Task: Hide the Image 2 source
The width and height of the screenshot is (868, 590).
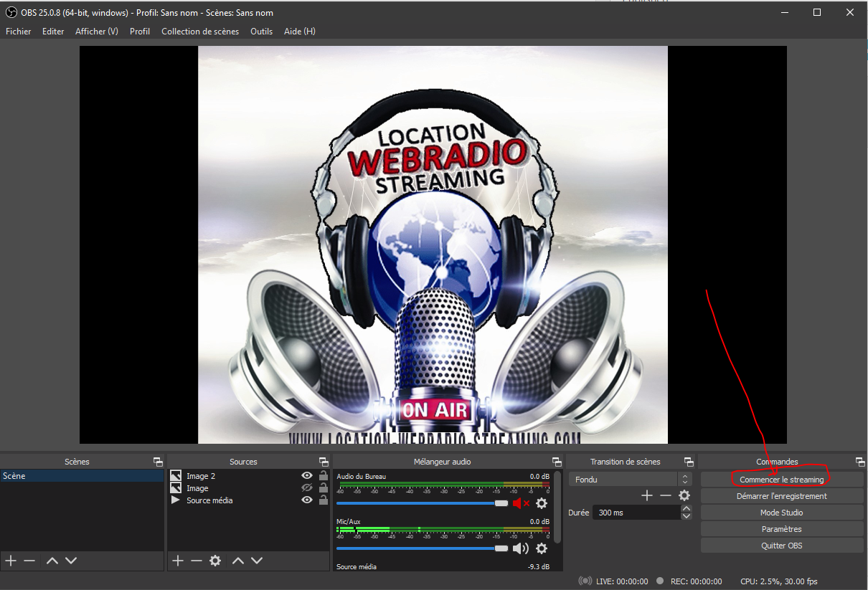Action: [x=307, y=476]
